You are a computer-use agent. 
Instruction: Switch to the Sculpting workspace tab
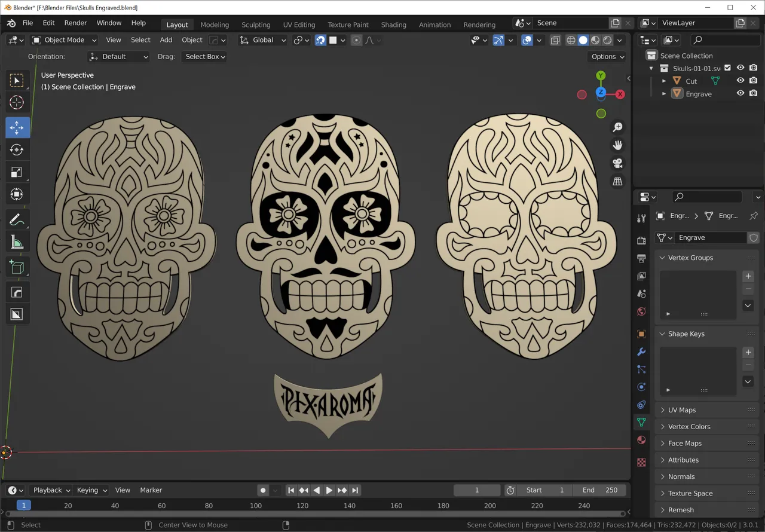(x=256, y=25)
